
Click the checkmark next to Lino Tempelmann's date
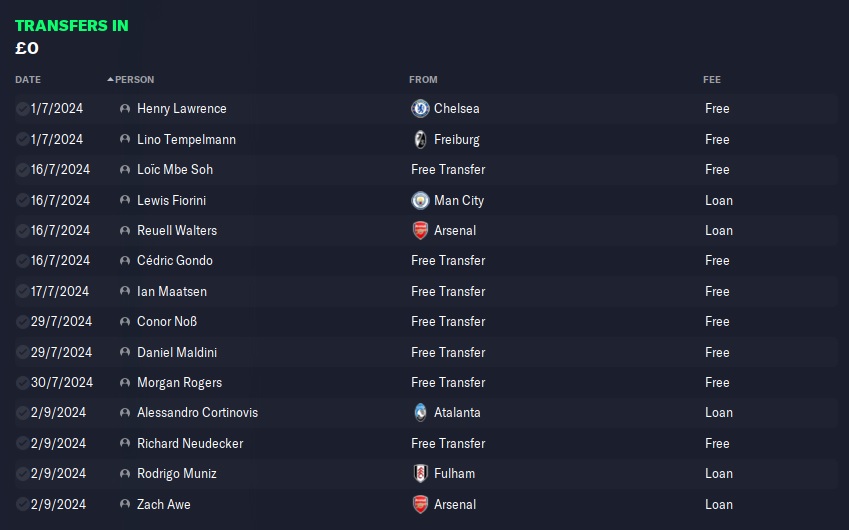coord(22,139)
